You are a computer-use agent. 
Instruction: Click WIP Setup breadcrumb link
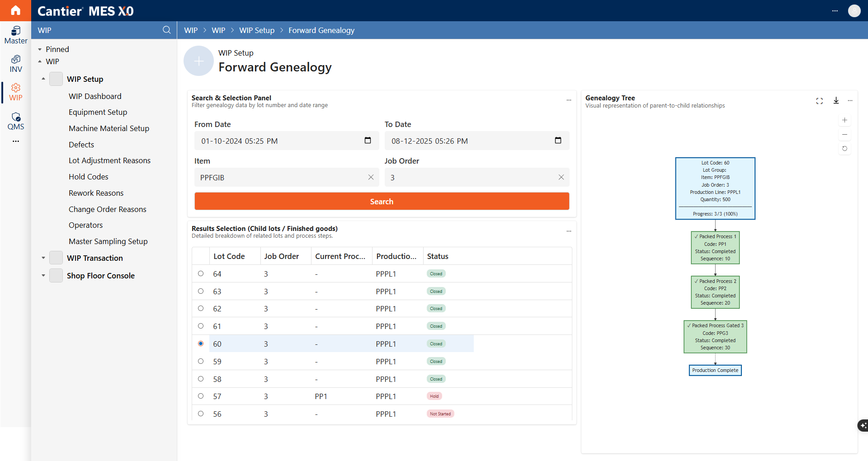256,30
